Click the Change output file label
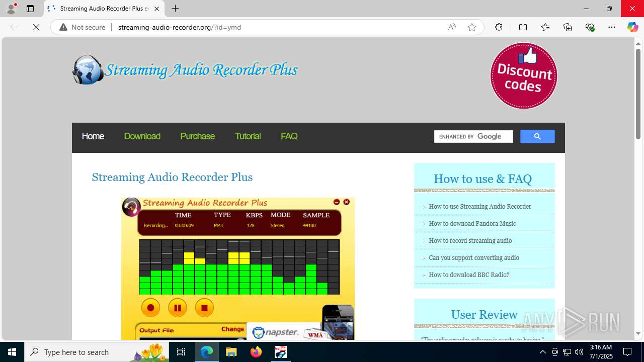 232,329
